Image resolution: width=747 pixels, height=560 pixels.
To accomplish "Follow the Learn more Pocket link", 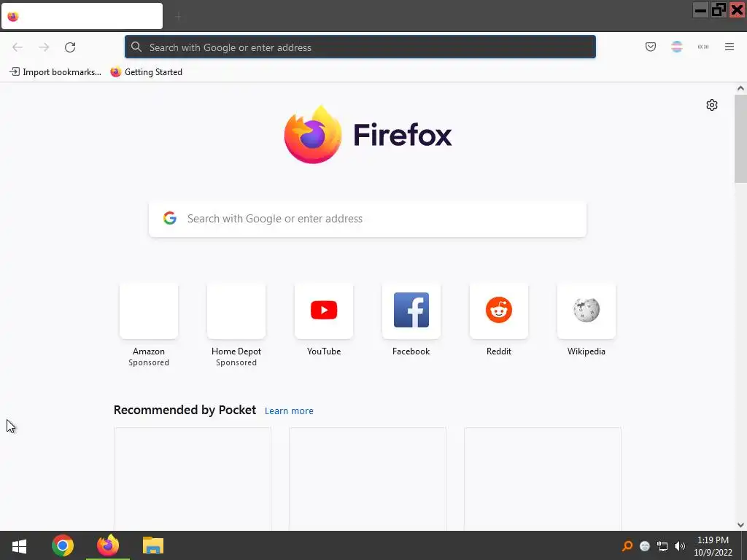I will (289, 411).
